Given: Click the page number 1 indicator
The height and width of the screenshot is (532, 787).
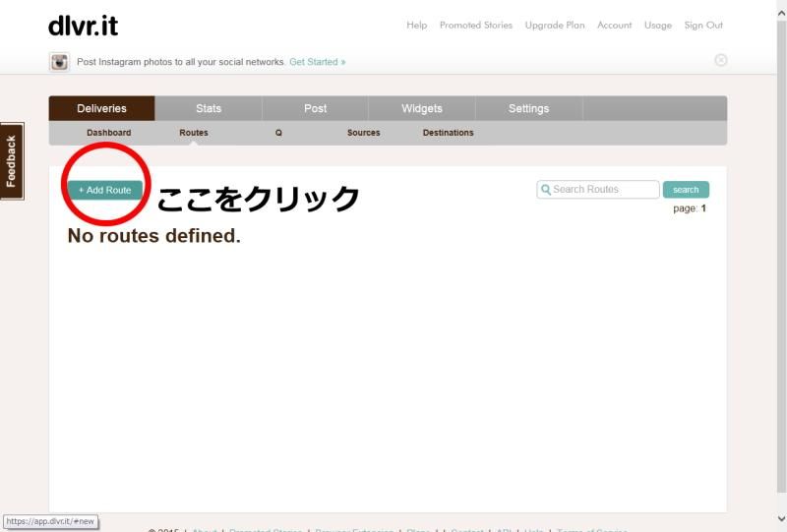Looking at the screenshot, I should point(703,208).
